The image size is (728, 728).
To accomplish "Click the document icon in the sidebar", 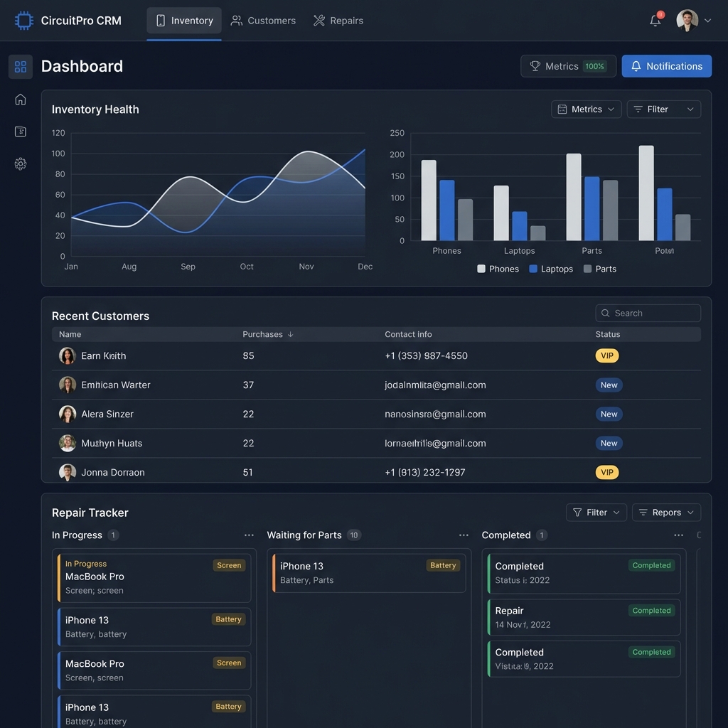I will tap(20, 132).
